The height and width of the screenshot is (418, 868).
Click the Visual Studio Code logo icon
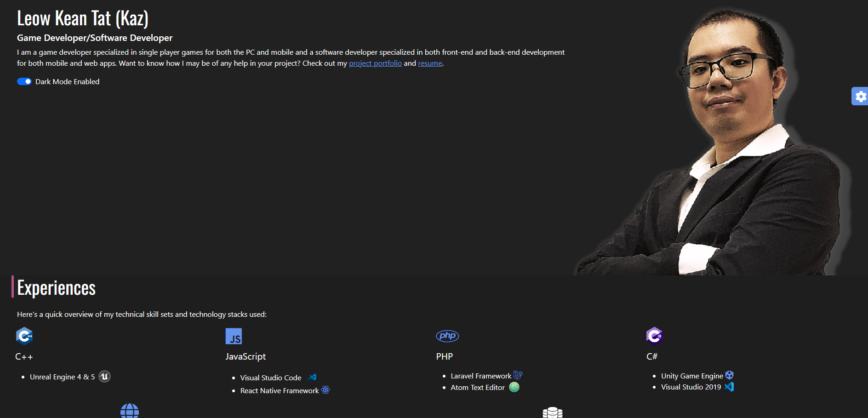312,378
